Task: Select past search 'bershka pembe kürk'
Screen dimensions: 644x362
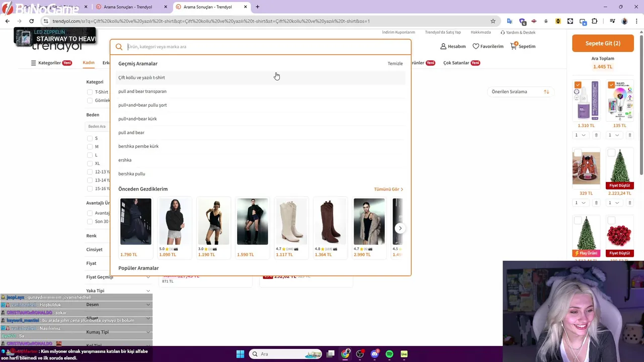Action: (x=261, y=146)
